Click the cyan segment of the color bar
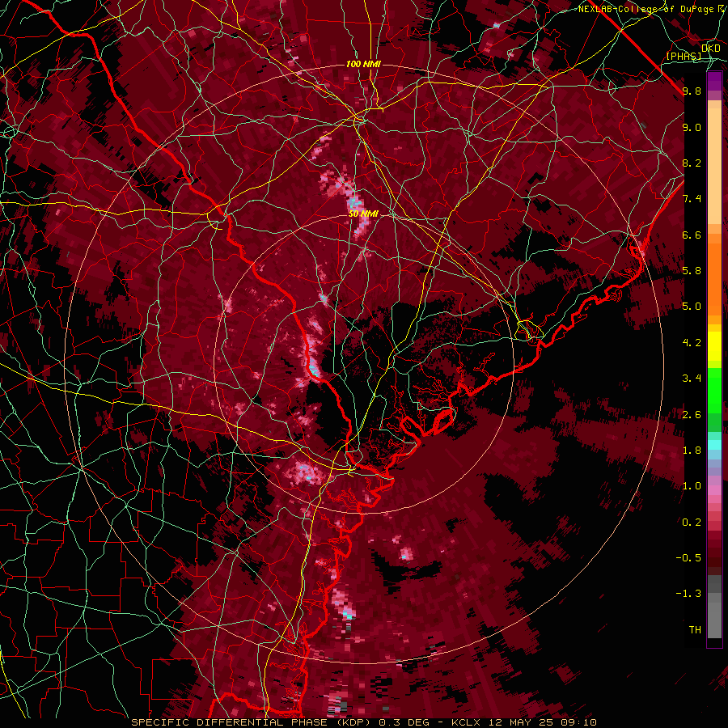 click(x=714, y=445)
